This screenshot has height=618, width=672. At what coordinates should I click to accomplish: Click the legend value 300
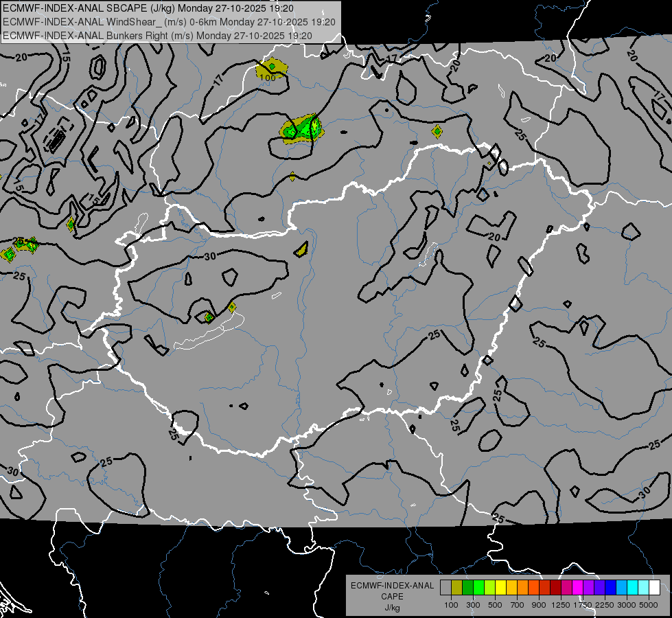[x=473, y=605]
